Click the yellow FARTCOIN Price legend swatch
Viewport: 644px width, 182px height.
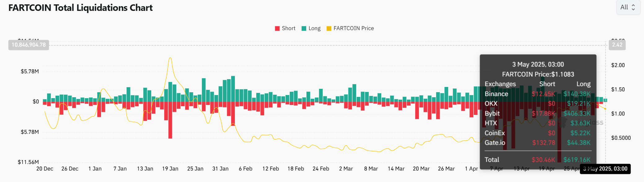pos(329,29)
